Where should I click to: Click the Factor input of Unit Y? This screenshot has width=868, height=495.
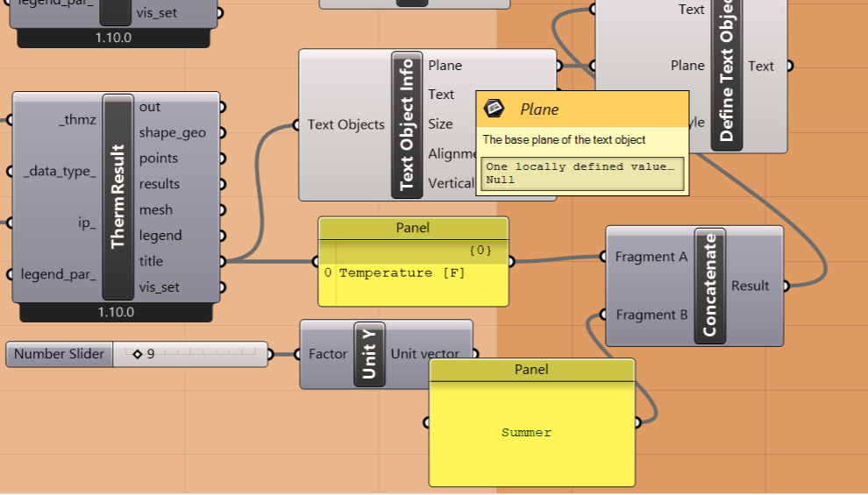pos(328,354)
